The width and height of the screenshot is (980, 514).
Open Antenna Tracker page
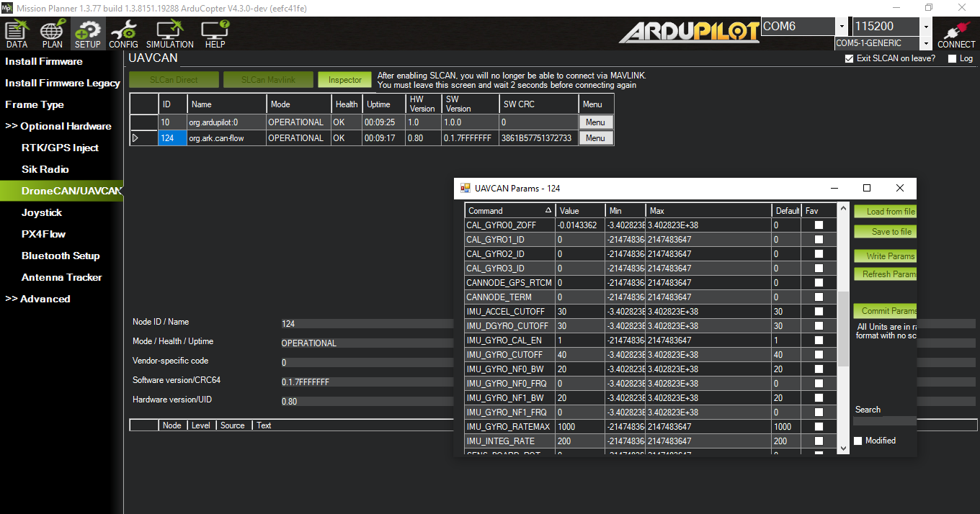pos(62,277)
